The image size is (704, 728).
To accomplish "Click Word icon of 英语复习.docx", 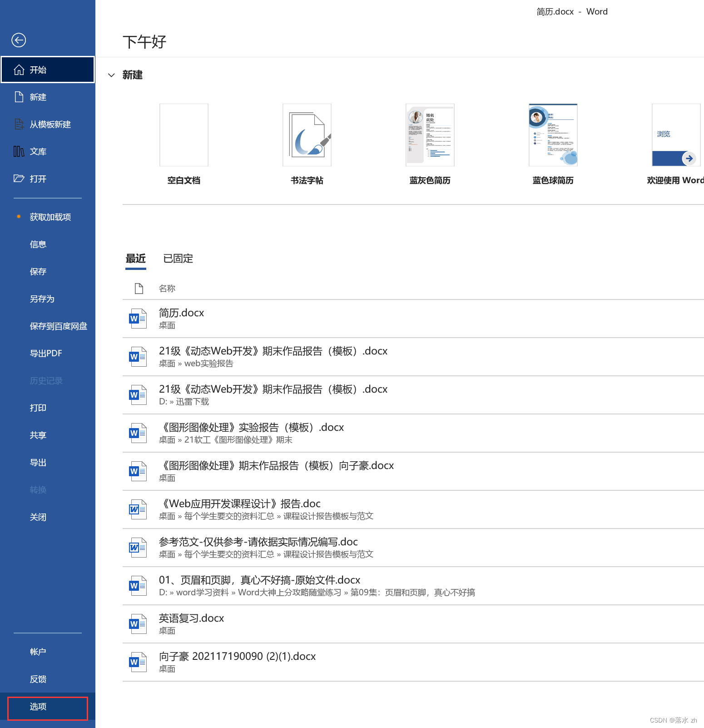I will coord(138,624).
